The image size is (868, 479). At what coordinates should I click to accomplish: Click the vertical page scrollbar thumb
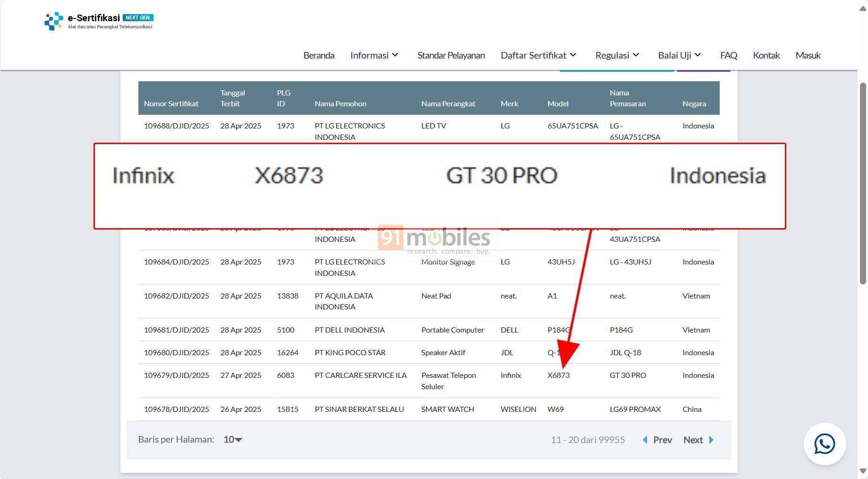pyautogui.click(x=863, y=183)
